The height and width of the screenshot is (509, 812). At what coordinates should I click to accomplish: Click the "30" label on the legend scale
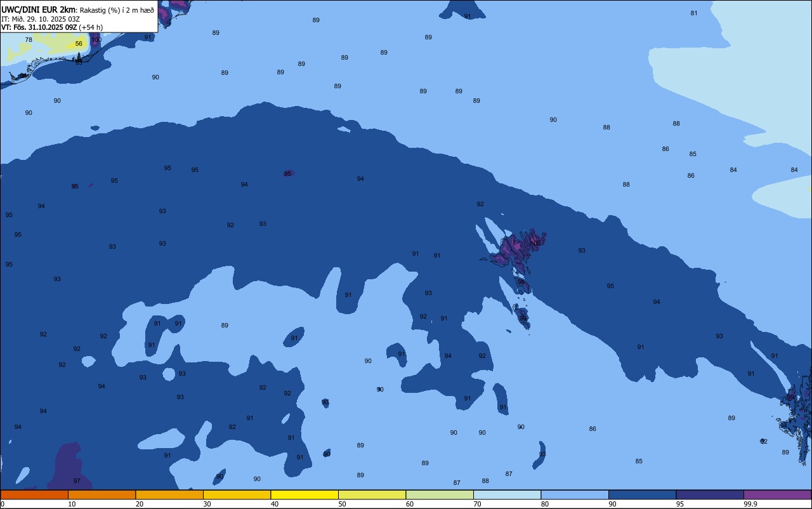pyautogui.click(x=207, y=504)
